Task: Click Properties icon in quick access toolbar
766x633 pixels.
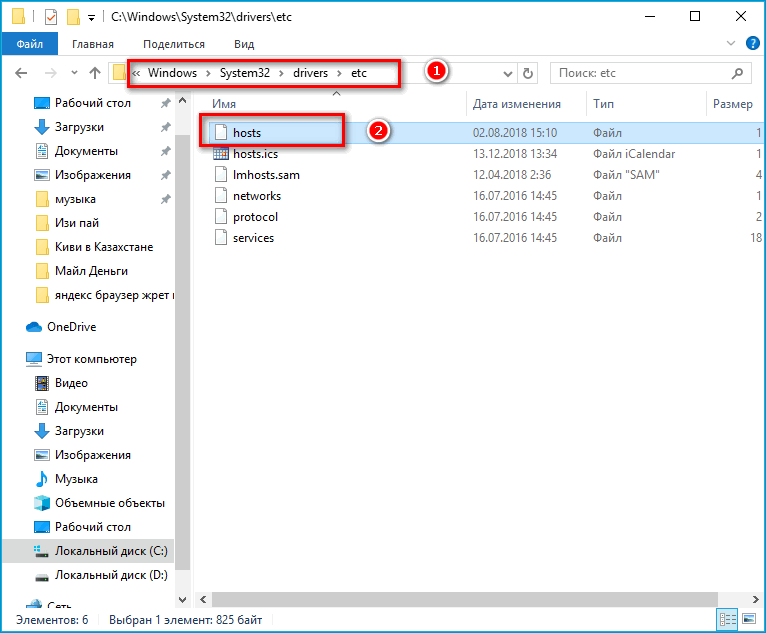Action: click(51, 17)
